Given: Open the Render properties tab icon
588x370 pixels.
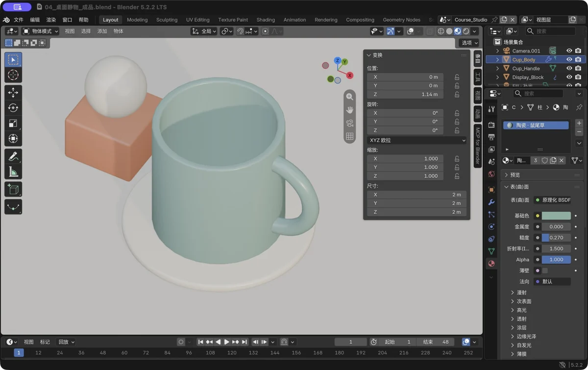Looking at the screenshot, I should pos(491,125).
